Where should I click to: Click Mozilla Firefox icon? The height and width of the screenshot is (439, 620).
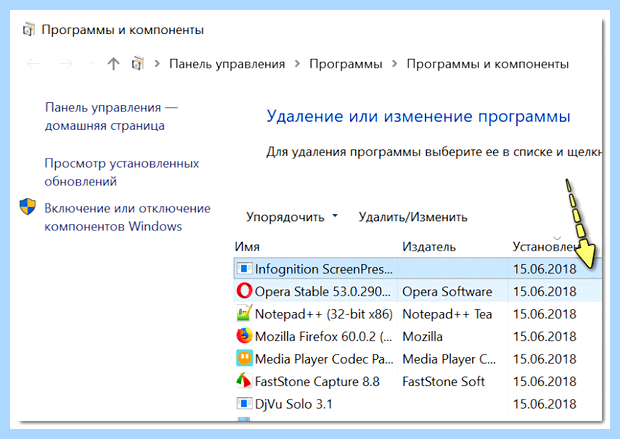(244, 336)
